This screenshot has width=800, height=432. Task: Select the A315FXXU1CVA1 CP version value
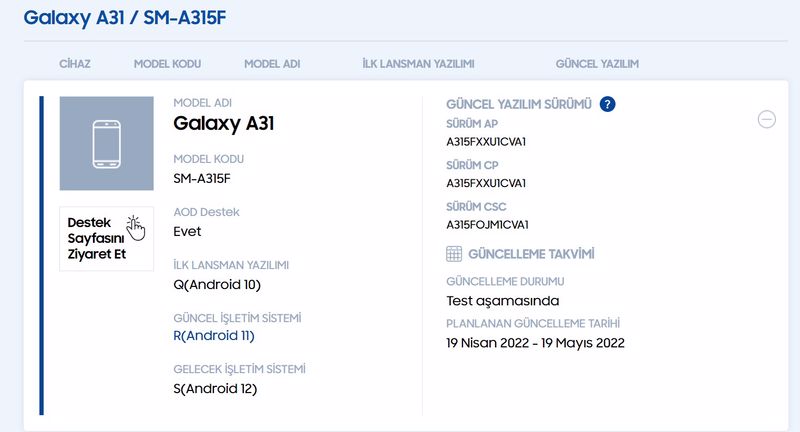[486, 183]
